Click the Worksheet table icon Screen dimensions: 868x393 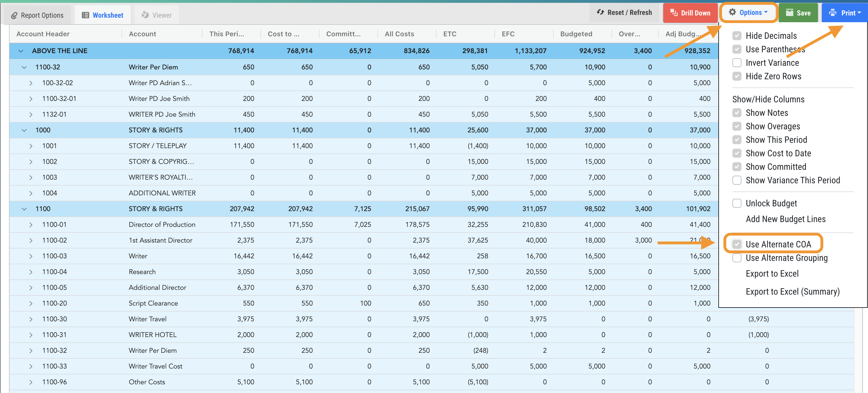[x=86, y=15]
